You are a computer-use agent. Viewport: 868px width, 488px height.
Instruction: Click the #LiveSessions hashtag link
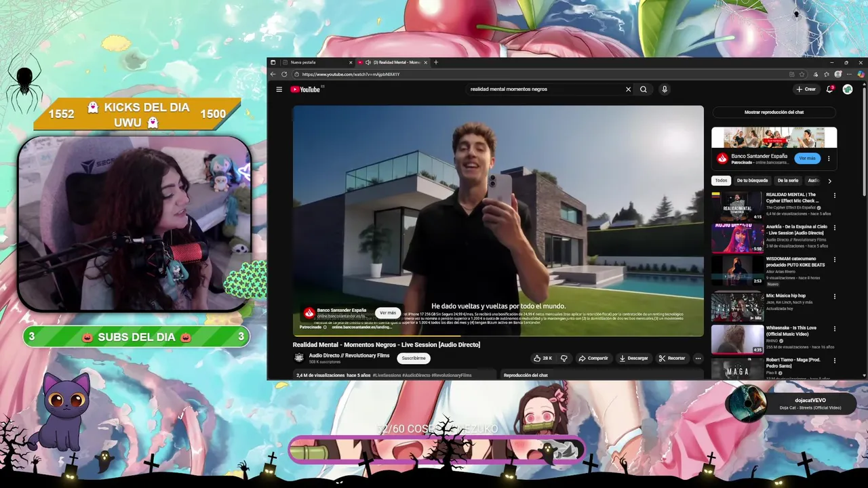click(x=387, y=375)
